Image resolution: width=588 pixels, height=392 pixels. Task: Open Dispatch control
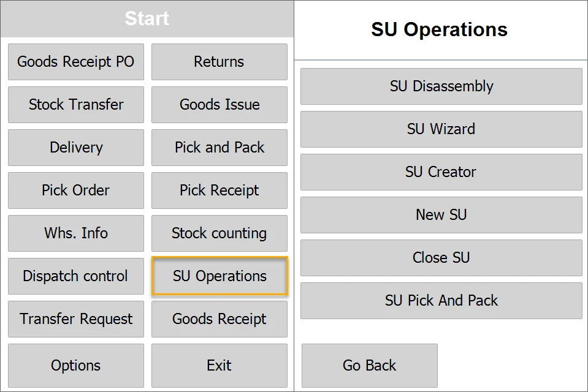[76, 276]
